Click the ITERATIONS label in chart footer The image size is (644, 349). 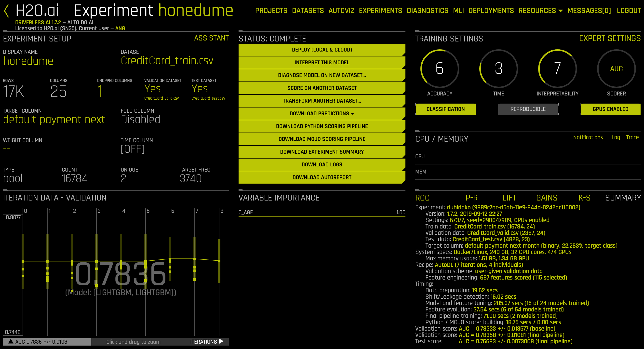(x=203, y=341)
